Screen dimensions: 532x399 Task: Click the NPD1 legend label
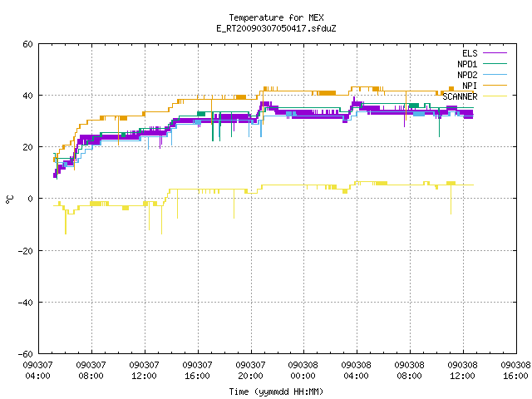click(x=467, y=64)
